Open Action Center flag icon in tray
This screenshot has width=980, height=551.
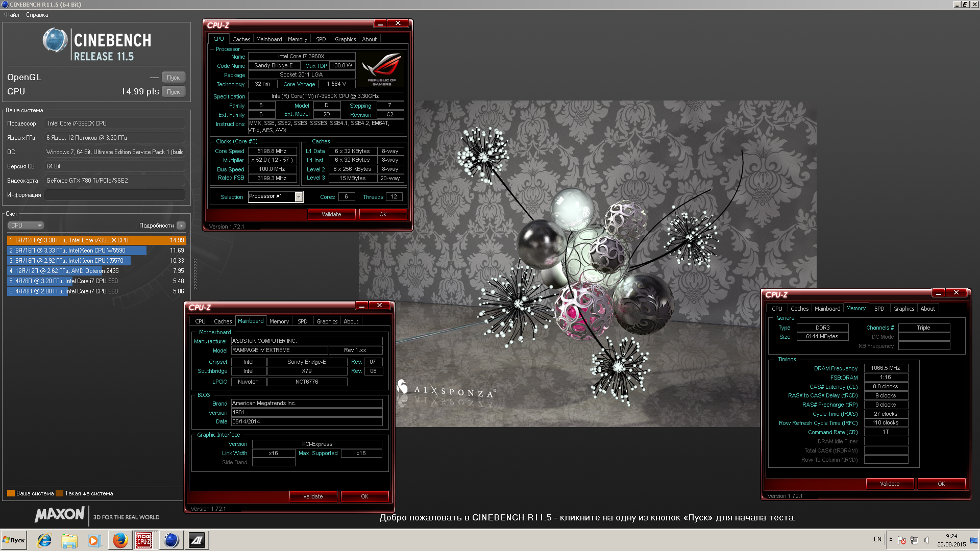pyautogui.click(x=902, y=540)
